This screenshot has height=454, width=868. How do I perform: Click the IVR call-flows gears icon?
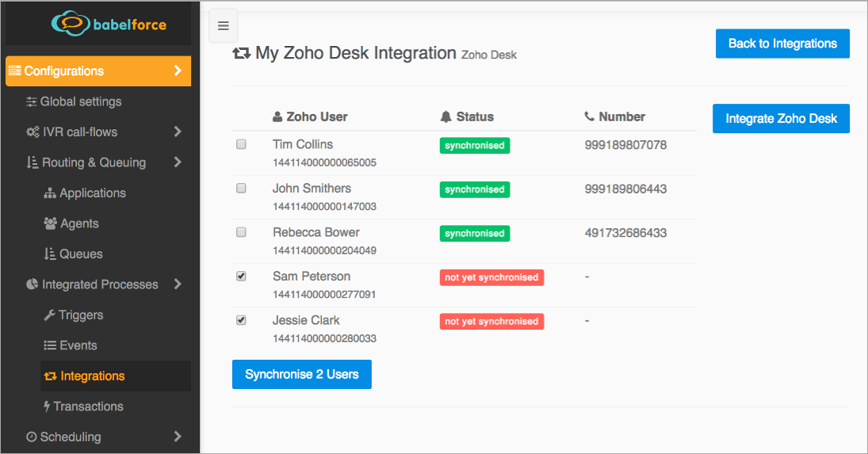(33, 132)
